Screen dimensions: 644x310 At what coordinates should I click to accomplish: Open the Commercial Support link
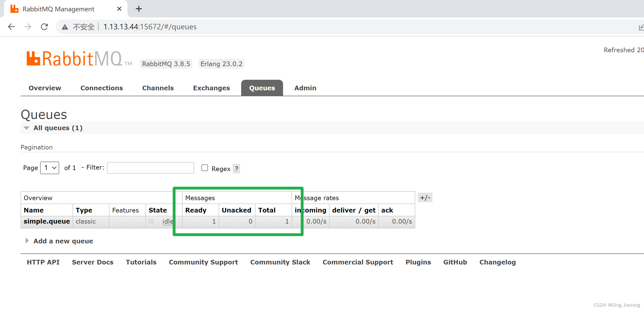[358, 262]
